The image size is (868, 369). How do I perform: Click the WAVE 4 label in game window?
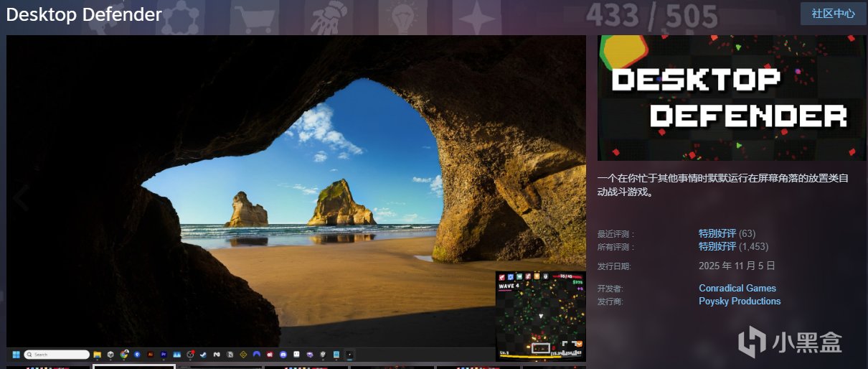pyautogui.click(x=509, y=286)
